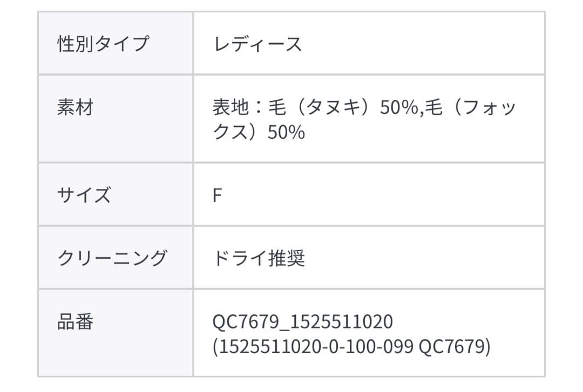Click the クス）50% second material line
This screenshot has height=392, width=583.
coord(259,132)
